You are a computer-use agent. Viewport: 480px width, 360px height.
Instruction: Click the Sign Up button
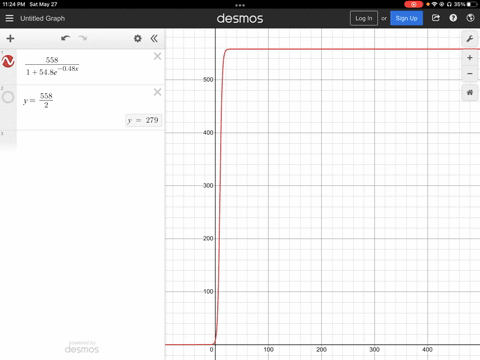[x=406, y=18]
